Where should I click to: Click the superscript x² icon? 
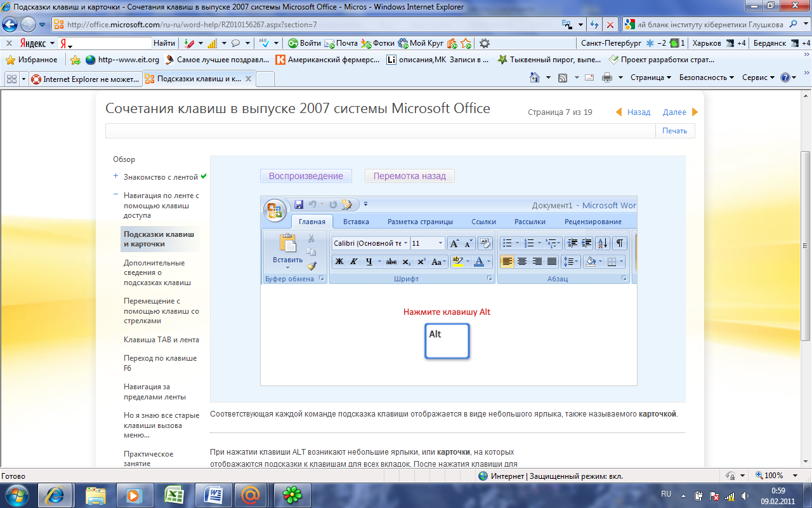tap(421, 262)
